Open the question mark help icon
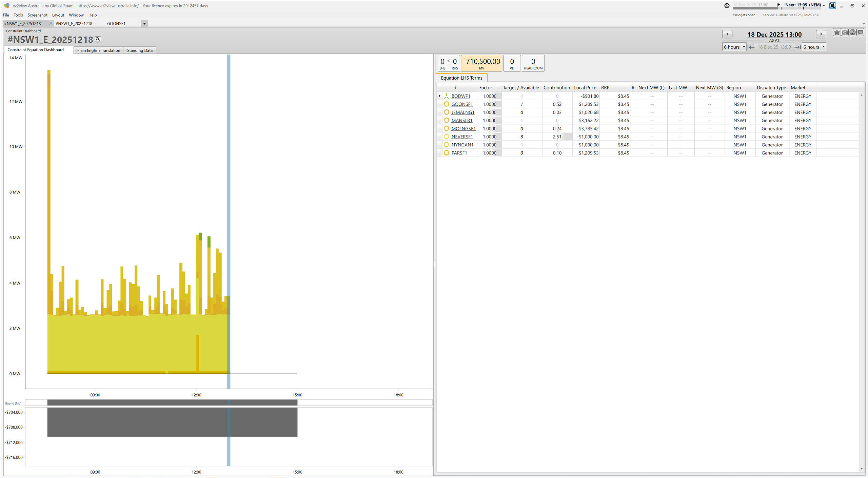 [x=852, y=33]
